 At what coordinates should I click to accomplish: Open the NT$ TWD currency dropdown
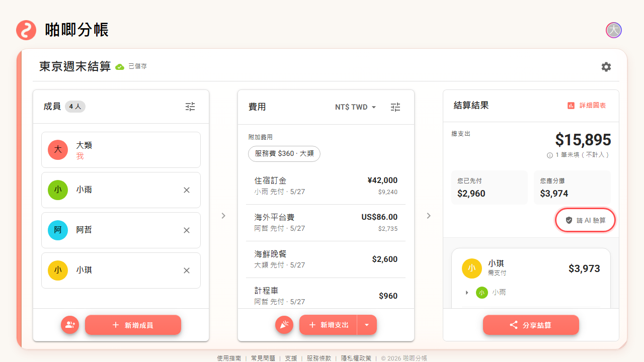356,107
